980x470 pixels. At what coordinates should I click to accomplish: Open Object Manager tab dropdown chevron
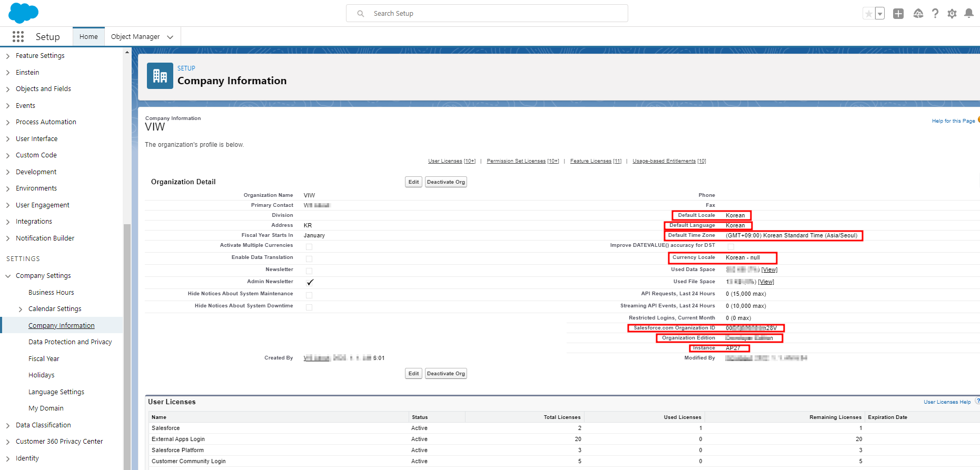pyautogui.click(x=170, y=37)
